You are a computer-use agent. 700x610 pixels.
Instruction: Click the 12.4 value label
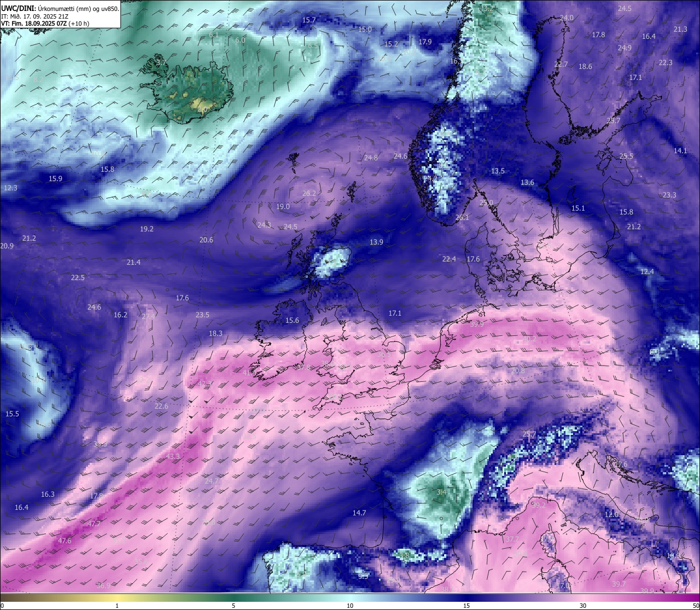click(x=647, y=272)
